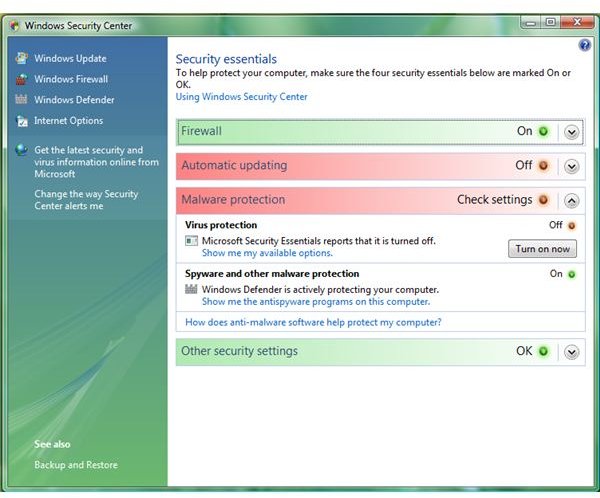Click the Automatic updating header bar

(x=380, y=167)
